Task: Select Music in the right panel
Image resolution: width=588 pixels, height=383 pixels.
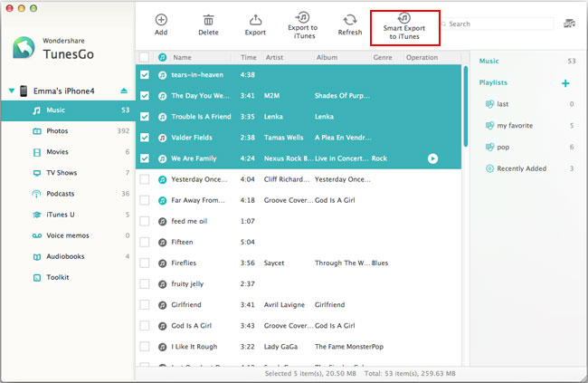Action: [x=489, y=61]
